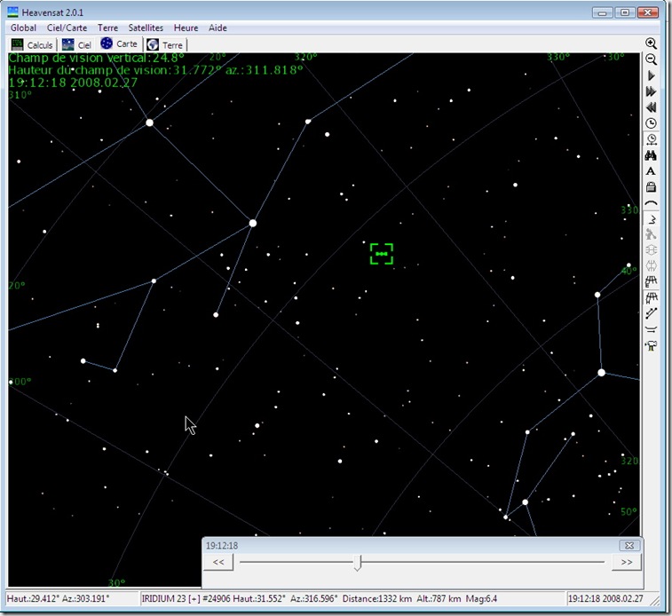Select the green-bracketed IRIDIUM 23 satellite marker

(382, 254)
